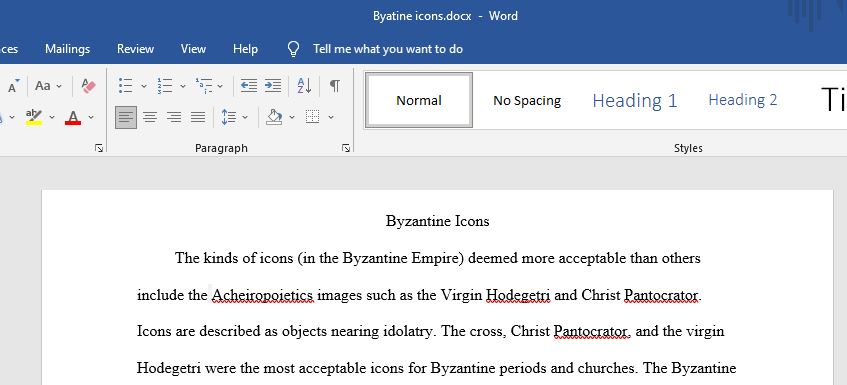Click the 'Byatine icons.docx - Word' title bar text

point(445,16)
